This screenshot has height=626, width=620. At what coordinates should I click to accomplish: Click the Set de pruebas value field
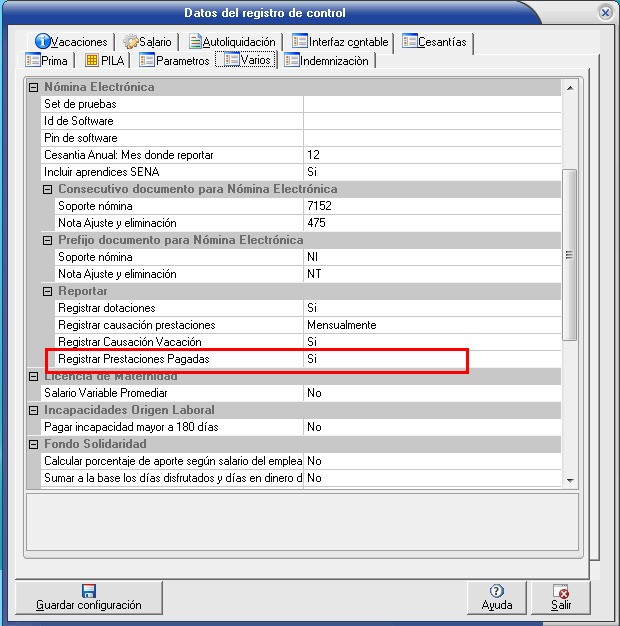432,104
